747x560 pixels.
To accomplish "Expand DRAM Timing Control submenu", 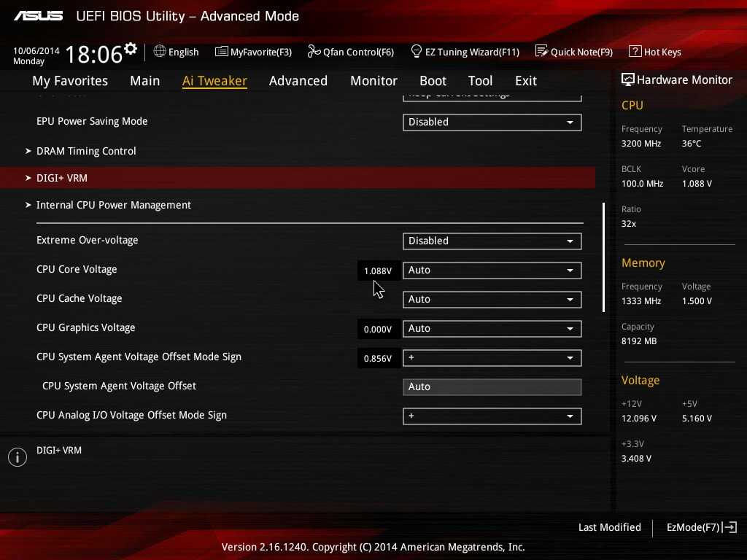I will click(86, 151).
